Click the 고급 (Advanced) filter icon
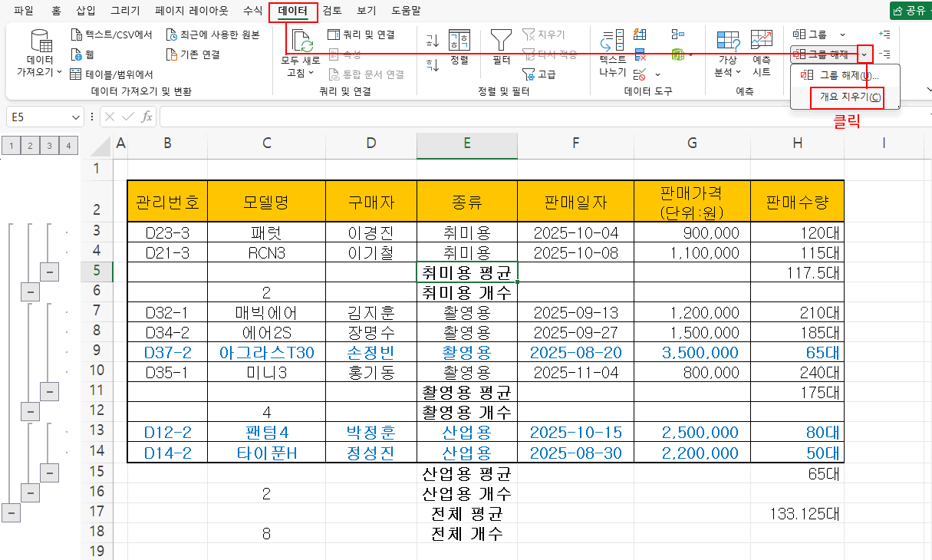This screenshot has height=560, width=932. (x=538, y=74)
